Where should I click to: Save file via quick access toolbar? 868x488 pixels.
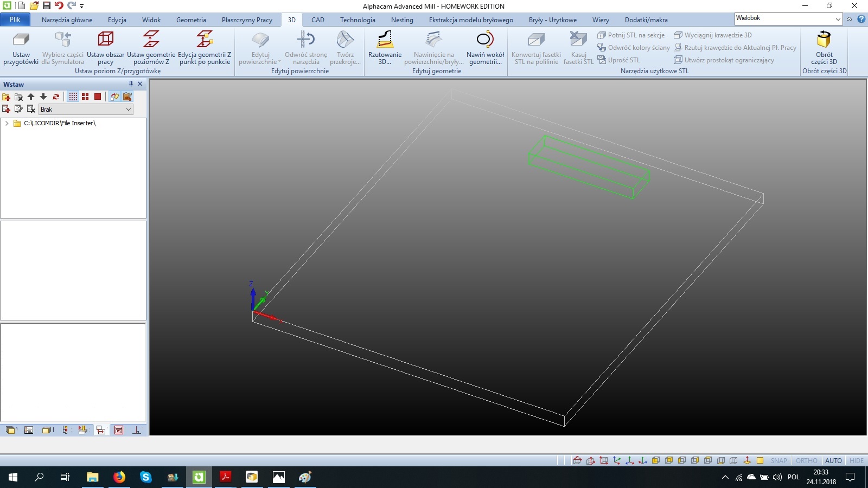[x=46, y=6]
